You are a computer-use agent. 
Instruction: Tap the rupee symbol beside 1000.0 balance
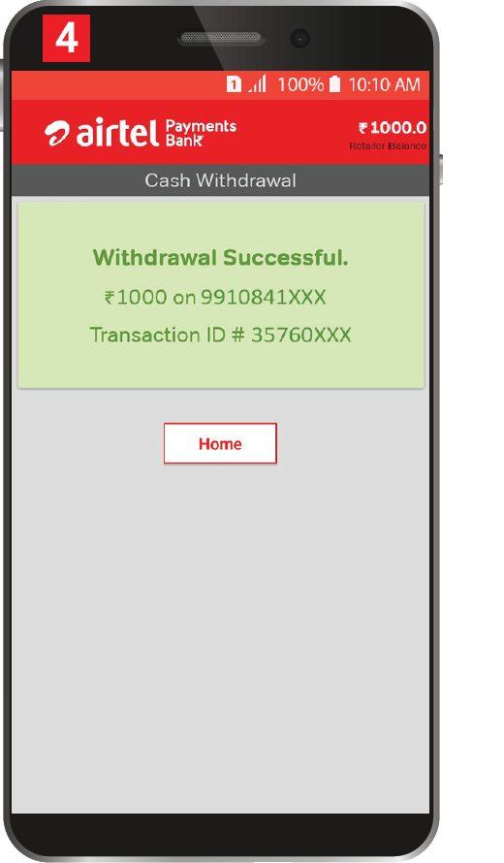tap(363, 128)
